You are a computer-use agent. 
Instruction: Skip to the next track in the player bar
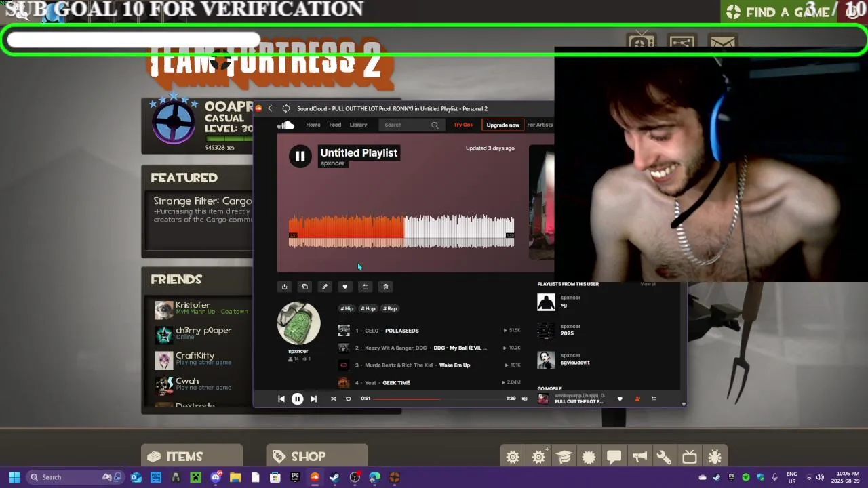point(313,399)
